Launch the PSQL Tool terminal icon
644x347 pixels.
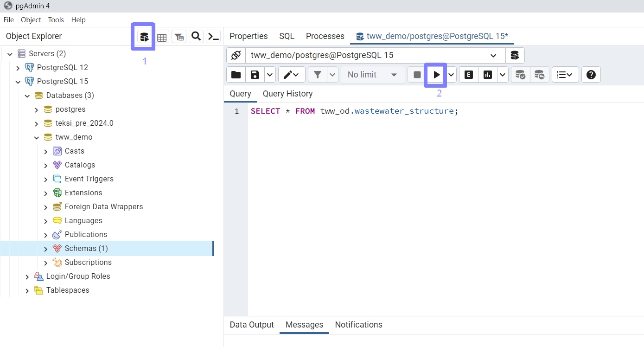[213, 37]
